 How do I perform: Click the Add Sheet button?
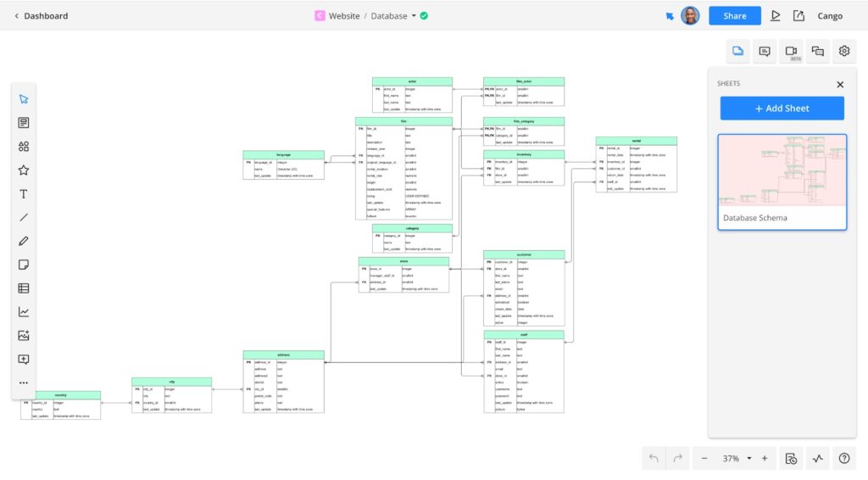(782, 109)
